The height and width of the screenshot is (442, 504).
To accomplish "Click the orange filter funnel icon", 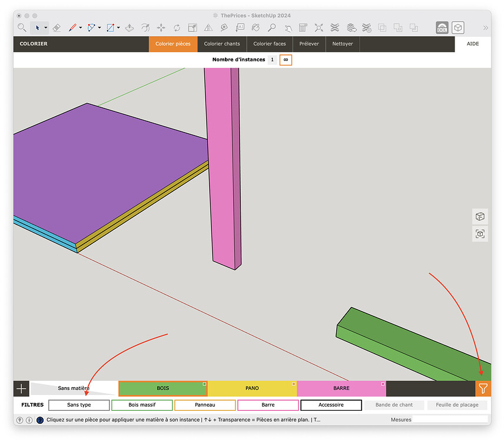I will tap(483, 388).
